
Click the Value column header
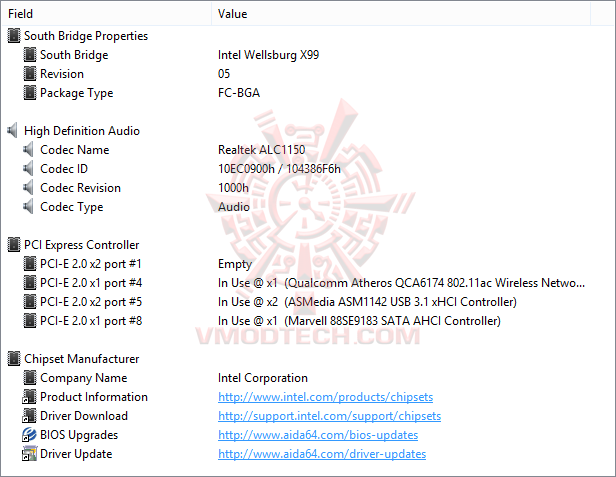coord(401,14)
